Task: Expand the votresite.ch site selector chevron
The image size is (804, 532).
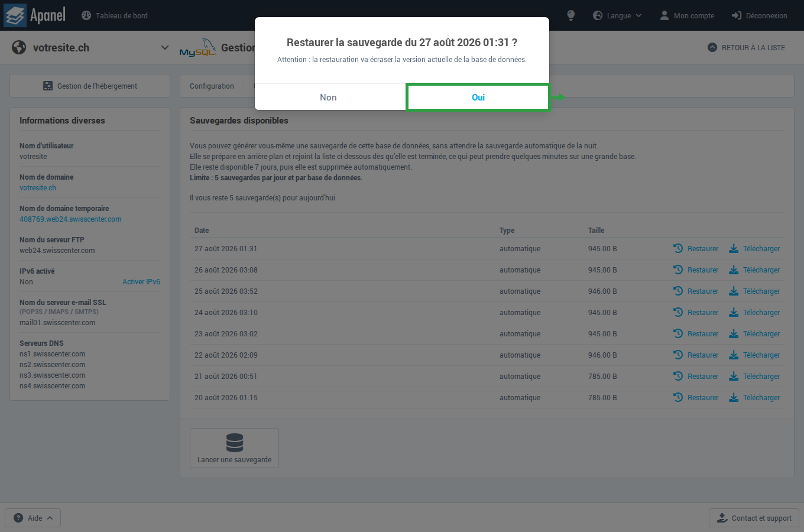Action: 165,47
